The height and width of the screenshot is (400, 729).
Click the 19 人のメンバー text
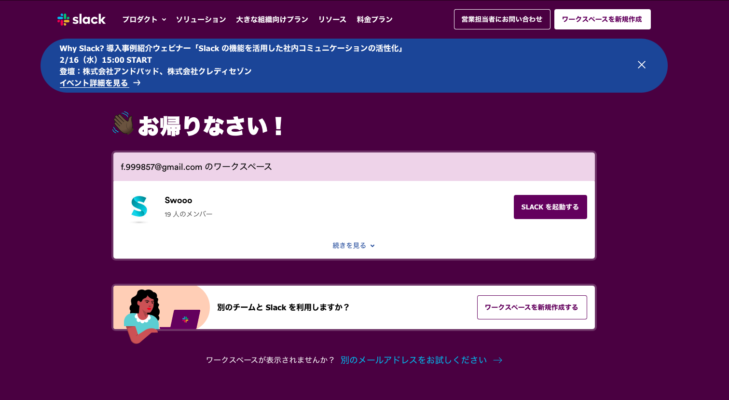tap(188, 214)
